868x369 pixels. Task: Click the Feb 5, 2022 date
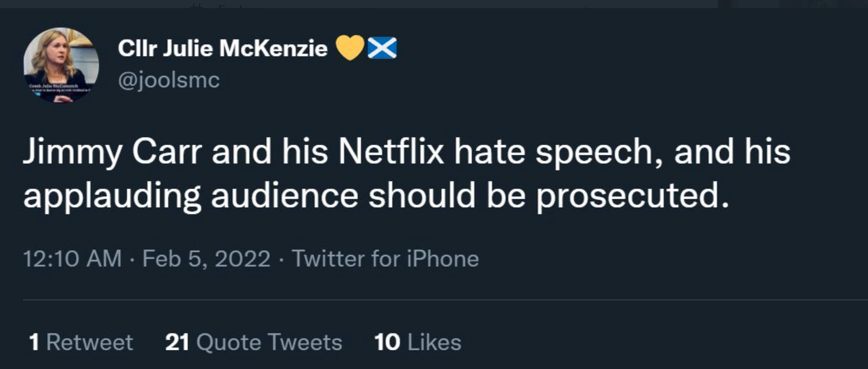click(206, 258)
